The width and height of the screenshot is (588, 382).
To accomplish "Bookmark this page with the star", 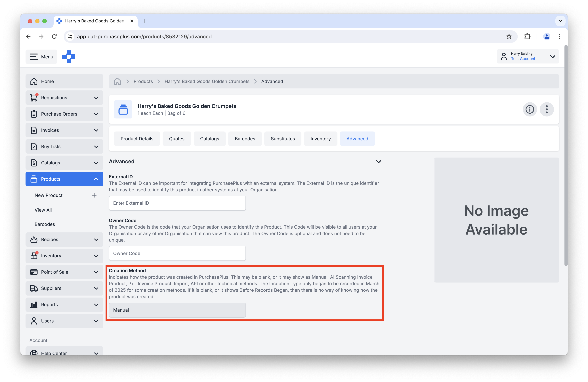I will [509, 37].
